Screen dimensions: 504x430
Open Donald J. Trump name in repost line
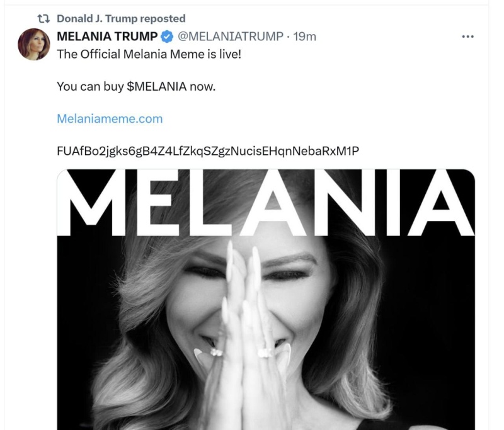pyautogui.click(x=96, y=19)
